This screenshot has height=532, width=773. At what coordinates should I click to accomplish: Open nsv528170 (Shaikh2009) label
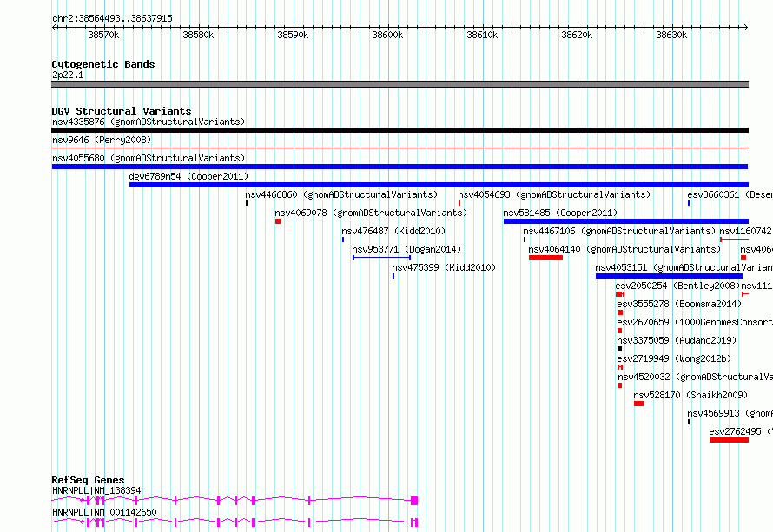pyautogui.click(x=690, y=395)
